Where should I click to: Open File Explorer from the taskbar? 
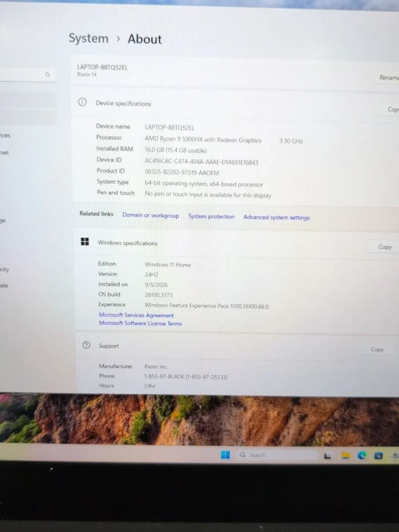(x=346, y=455)
